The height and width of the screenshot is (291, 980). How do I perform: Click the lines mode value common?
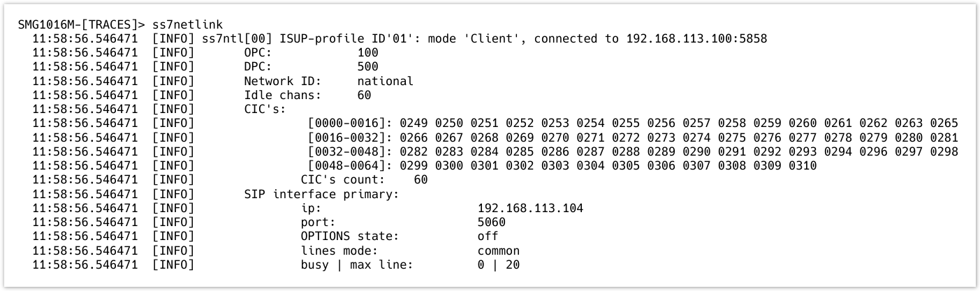click(498, 251)
